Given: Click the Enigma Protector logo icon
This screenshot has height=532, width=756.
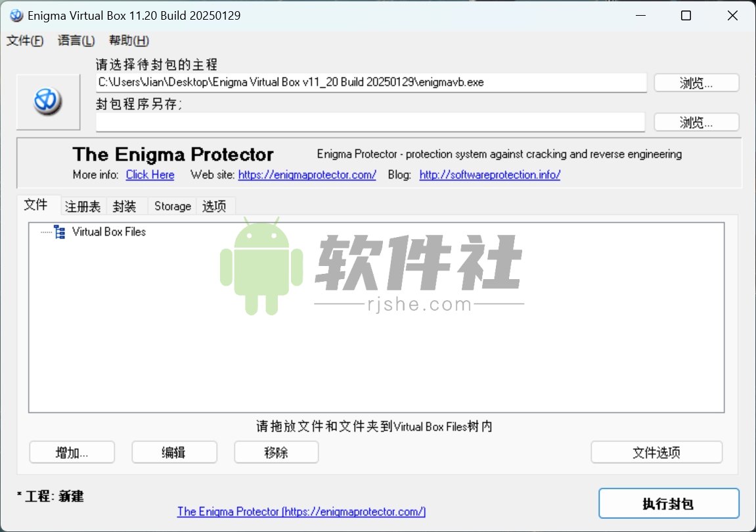Looking at the screenshot, I should pyautogui.click(x=47, y=101).
